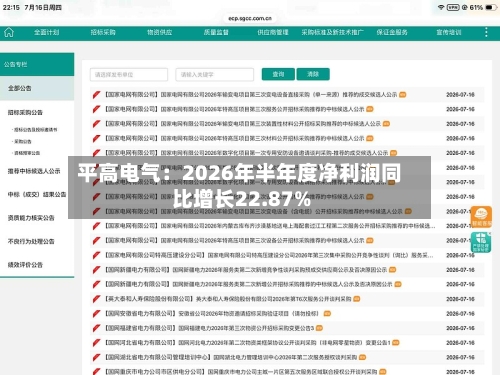Open 特高压建设分公司第三次集中采购 announcement
Viewport: 500px width, 375px height.
[269, 255]
